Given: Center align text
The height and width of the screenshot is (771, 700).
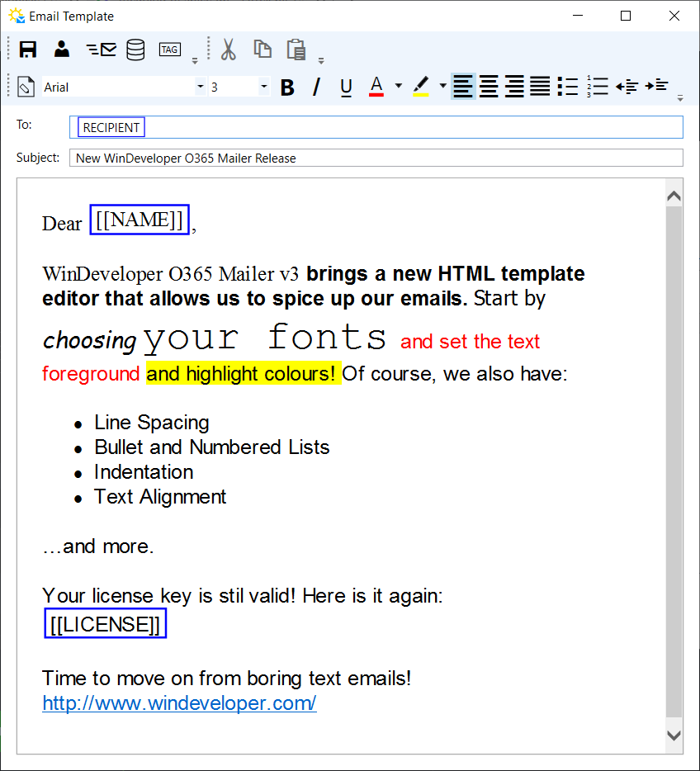Looking at the screenshot, I should click(x=489, y=87).
